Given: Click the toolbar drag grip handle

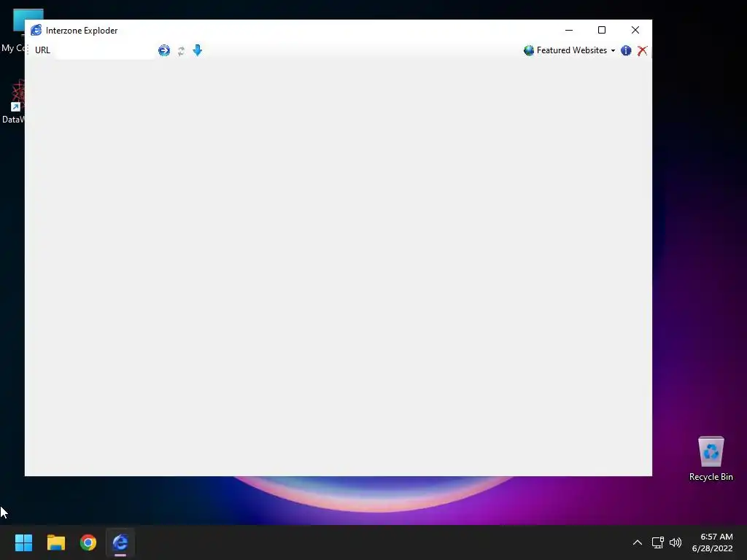Looking at the screenshot, I should [28, 50].
